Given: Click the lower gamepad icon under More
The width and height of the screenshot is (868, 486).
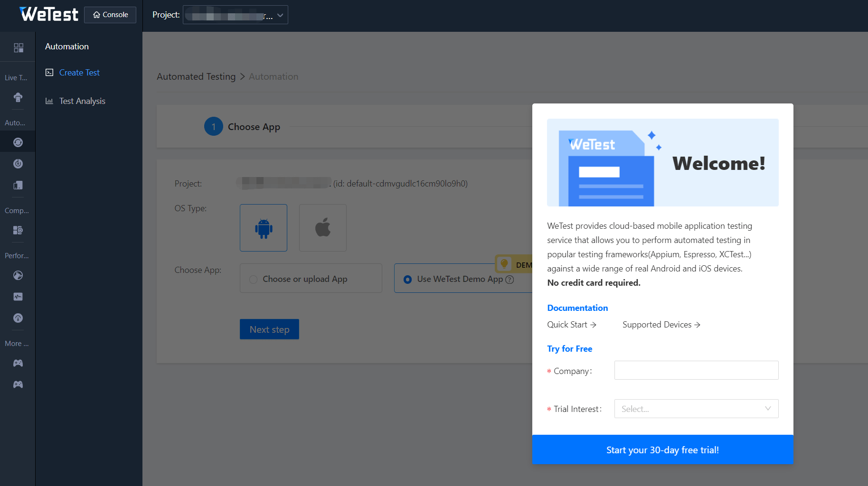Looking at the screenshot, I should click(18, 384).
